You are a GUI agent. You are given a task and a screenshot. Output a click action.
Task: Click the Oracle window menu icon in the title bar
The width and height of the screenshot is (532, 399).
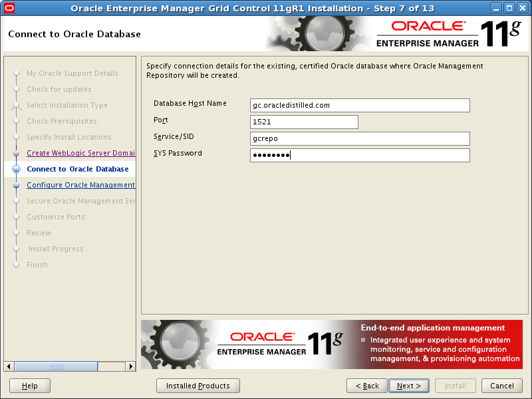9,7
